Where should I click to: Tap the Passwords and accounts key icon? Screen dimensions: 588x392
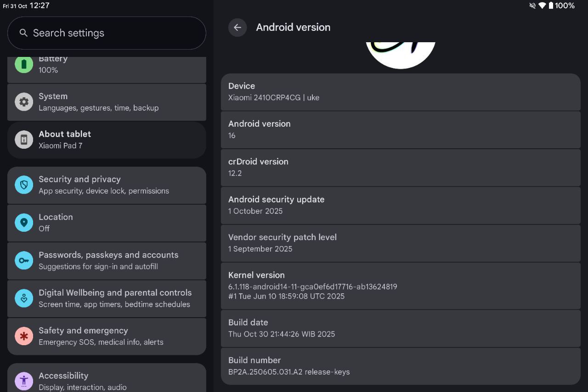(x=24, y=260)
